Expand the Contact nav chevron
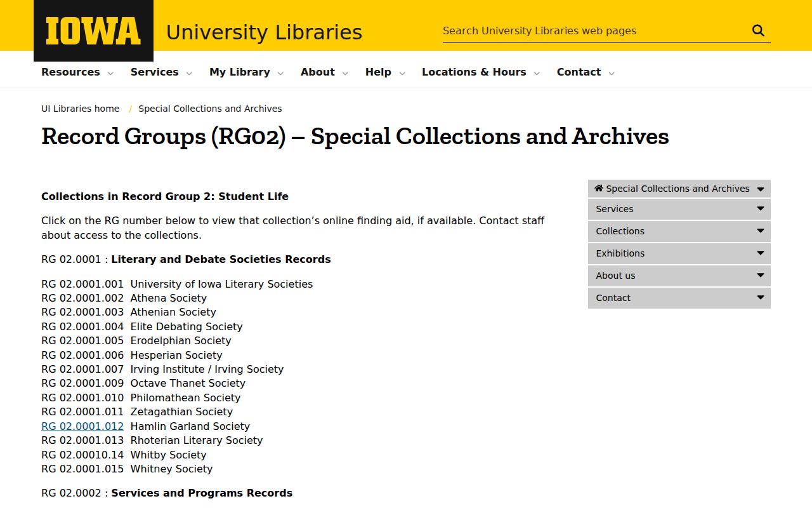Viewport: 812px width, 508px height. point(612,73)
